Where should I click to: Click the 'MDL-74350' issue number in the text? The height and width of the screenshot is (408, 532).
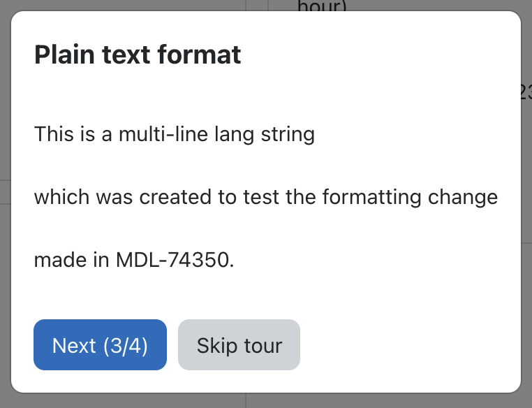pos(172,260)
